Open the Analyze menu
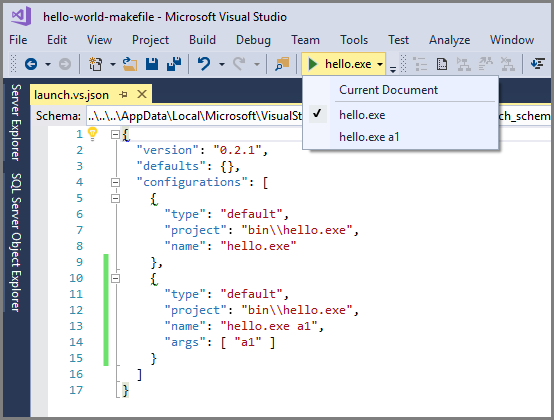 point(449,40)
